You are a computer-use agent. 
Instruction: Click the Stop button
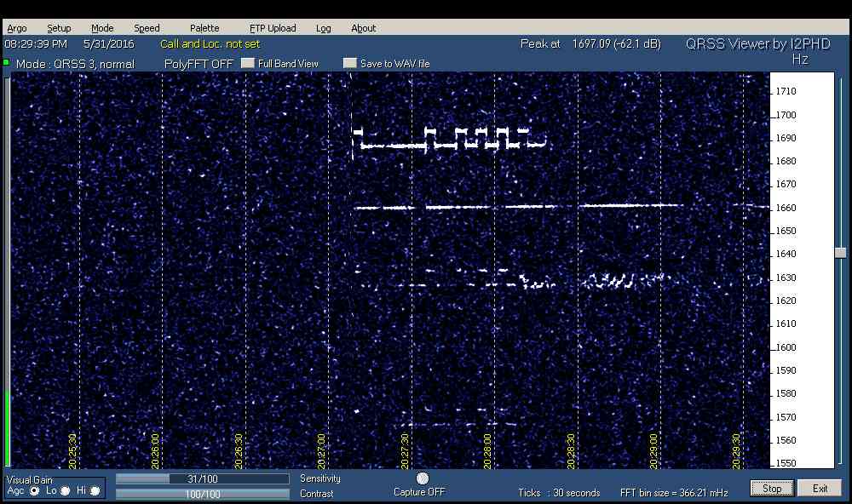[772, 489]
